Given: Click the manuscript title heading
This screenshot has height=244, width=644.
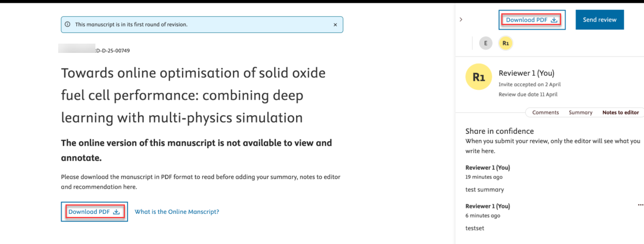Looking at the screenshot, I should click(193, 95).
